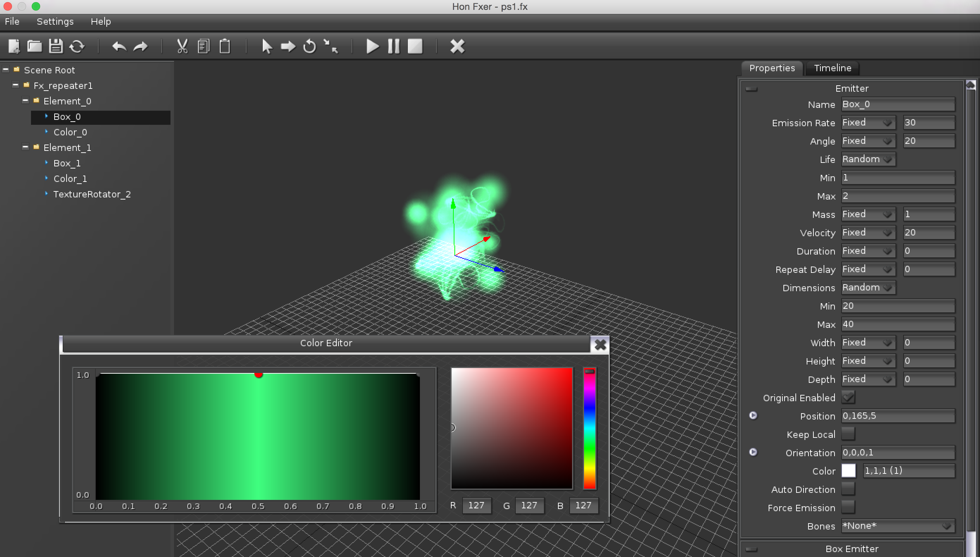Open the Settings menu
This screenshot has height=557, width=980.
[55, 22]
